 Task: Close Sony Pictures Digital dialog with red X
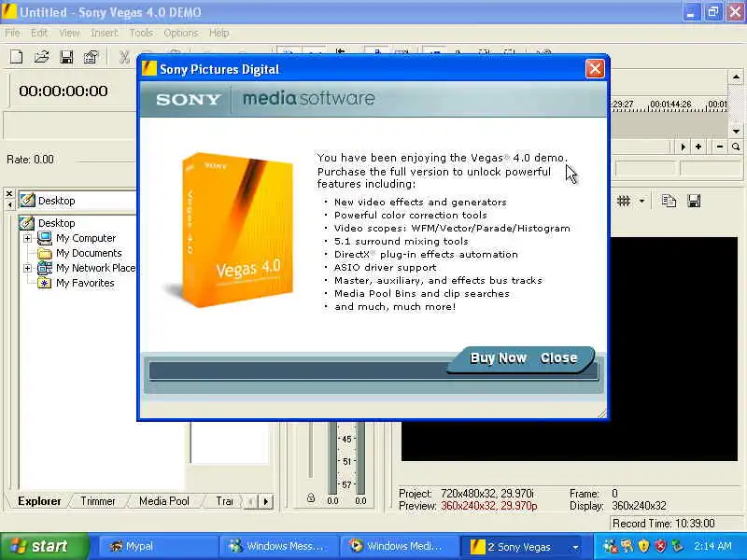pos(595,69)
